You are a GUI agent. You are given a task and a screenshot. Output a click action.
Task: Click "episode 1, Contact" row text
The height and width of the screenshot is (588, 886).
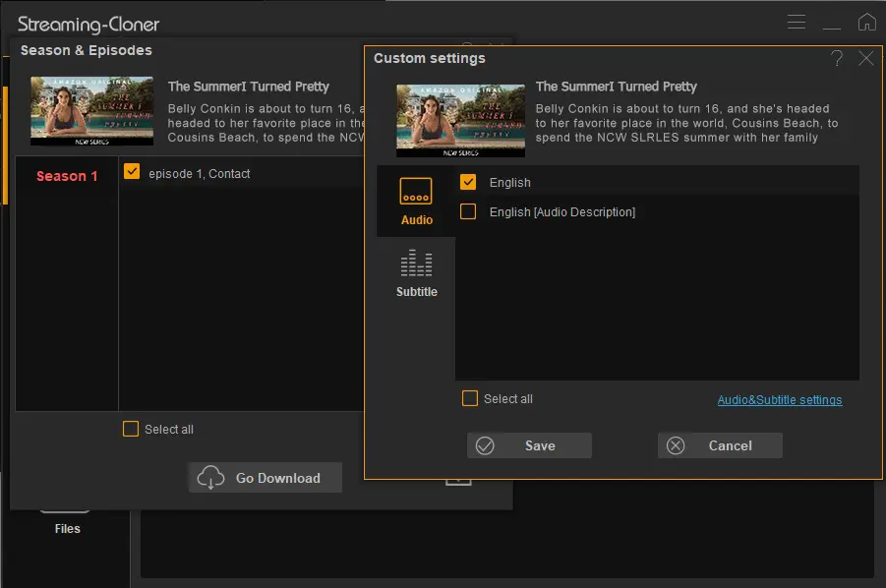(199, 173)
